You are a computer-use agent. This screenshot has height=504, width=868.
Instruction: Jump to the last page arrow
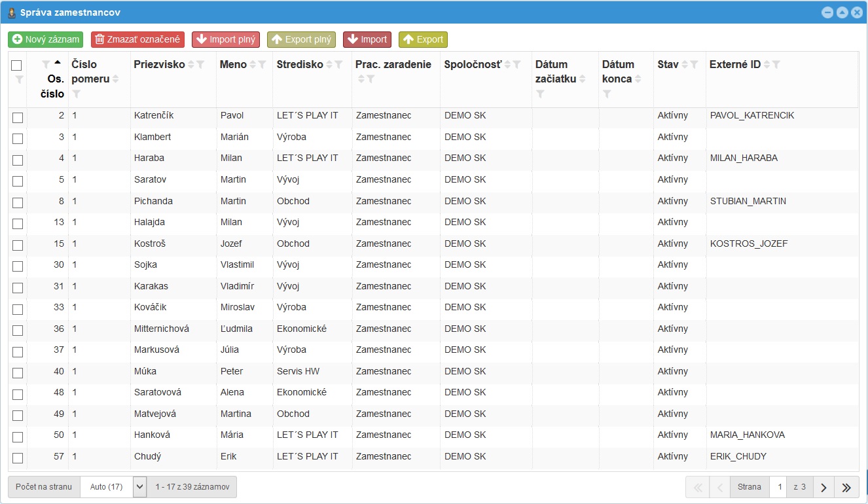[x=846, y=487]
